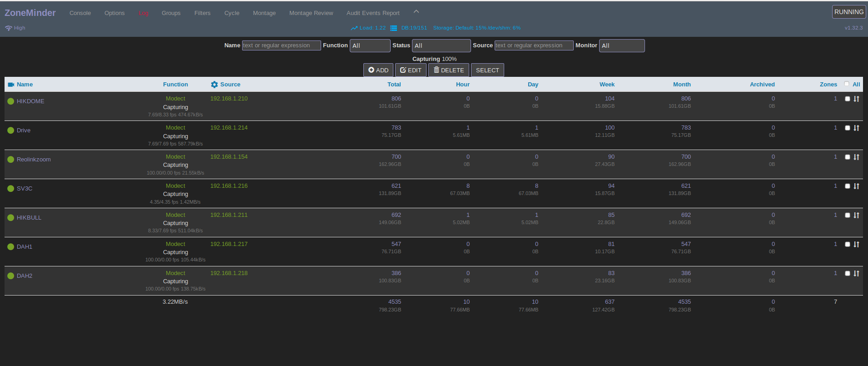Viewport: 868px width, 366px height.
Task: Collapse the header with the up chevron
Action: 416,12
